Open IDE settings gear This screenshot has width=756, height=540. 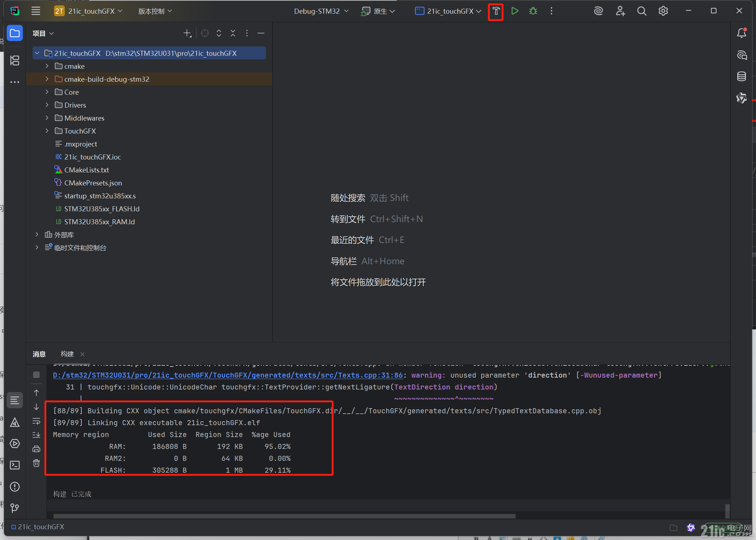663,11
